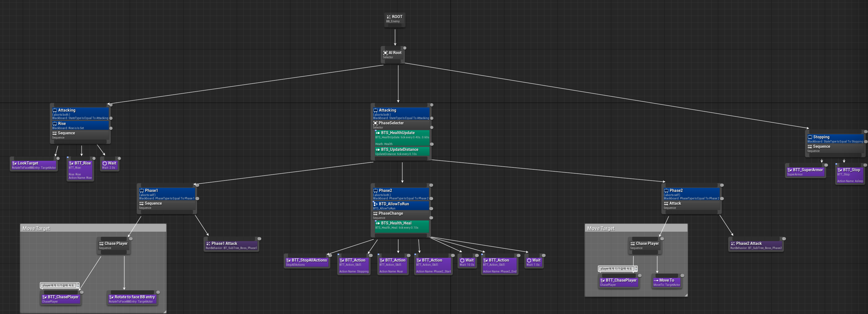Select the BTT_StopAllActions task node
The width and height of the screenshot is (868, 314).
(x=307, y=262)
